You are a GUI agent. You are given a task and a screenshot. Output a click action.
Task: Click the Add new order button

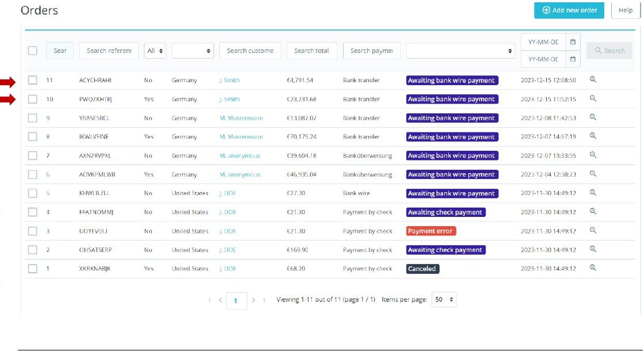[x=569, y=10]
